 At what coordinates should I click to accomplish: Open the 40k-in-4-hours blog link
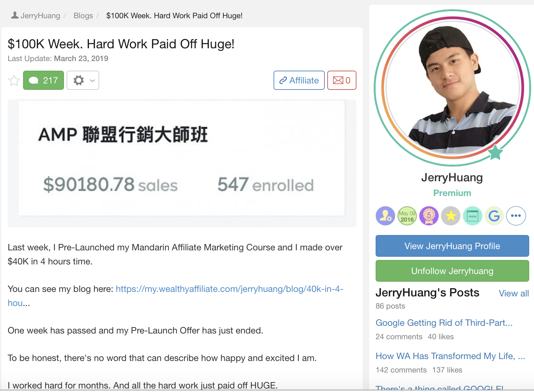[x=175, y=296]
